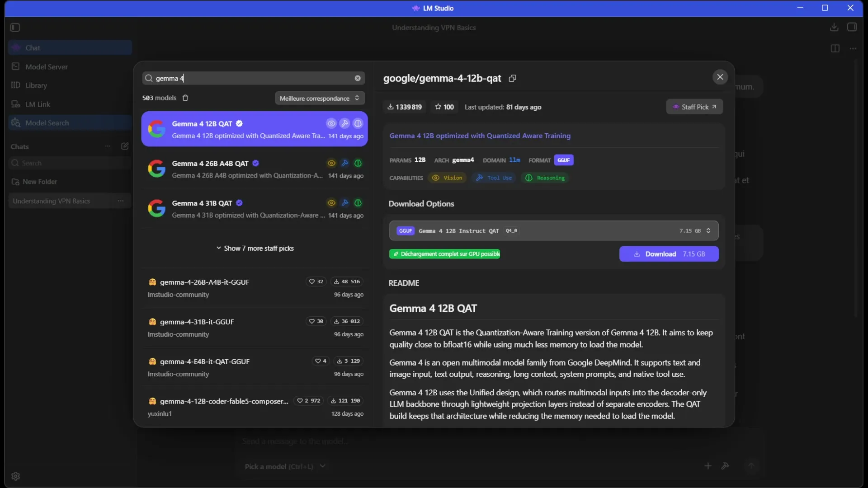
Task: Open the downloads icon in top bar
Action: [x=834, y=28]
